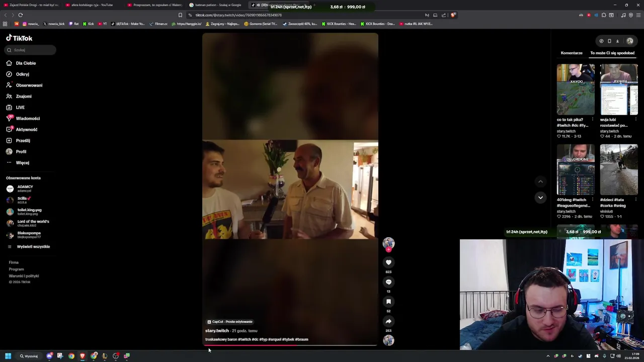Image resolution: width=644 pixels, height=362 pixels.
Task: Show hidden tray icons with the taskbar chevron
Action: tap(548, 356)
